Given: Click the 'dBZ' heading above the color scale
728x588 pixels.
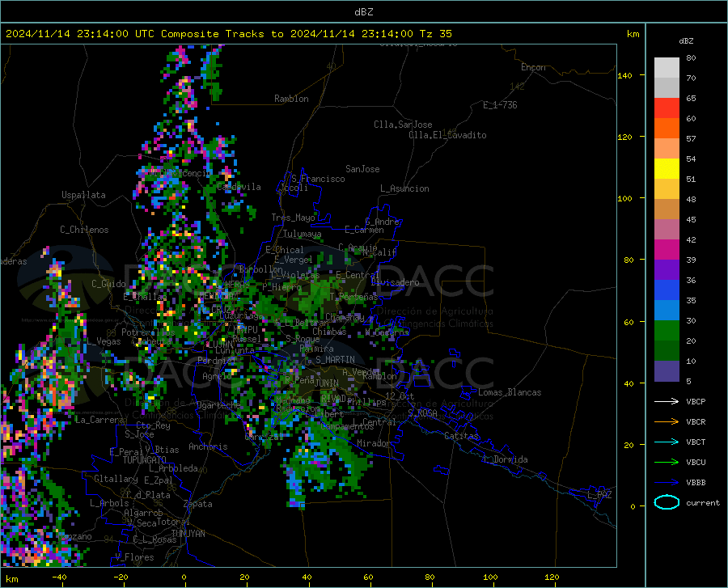Looking at the screenshot, I should coord(686,40).
